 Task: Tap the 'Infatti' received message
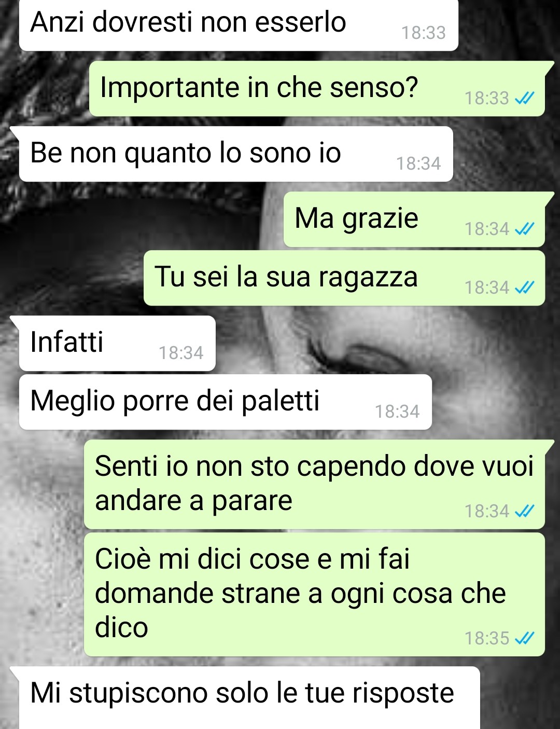[x=117, y=343]
